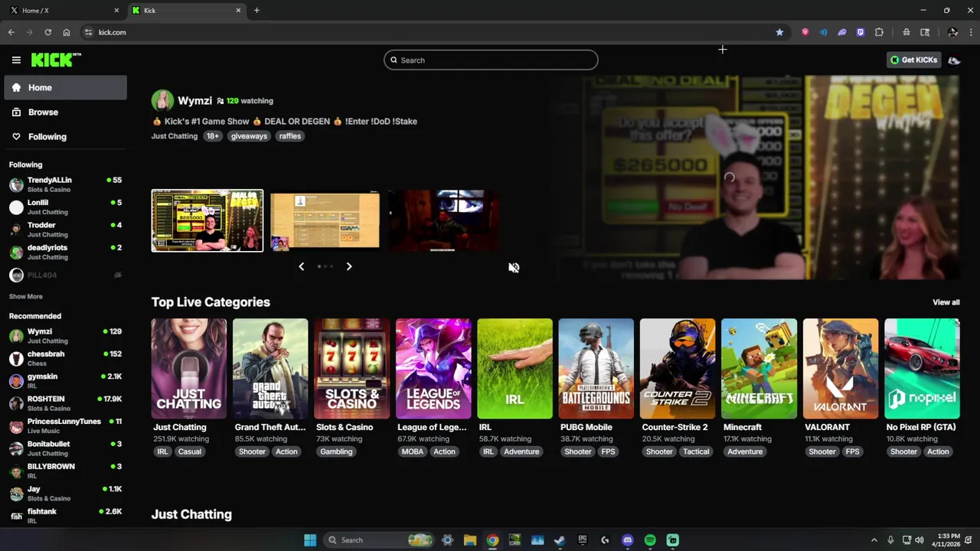Open File Explorer from the taskbar
Image resolution: width=980 pixels, height=551 pixels.
click(x=470, y=540)
